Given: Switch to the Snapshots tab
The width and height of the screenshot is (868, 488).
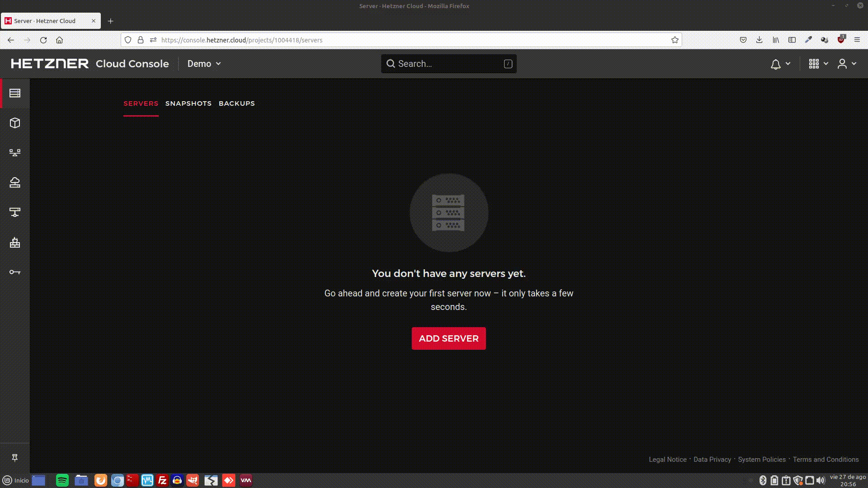Looking at the screenshot, I should (x=189, y=103).
